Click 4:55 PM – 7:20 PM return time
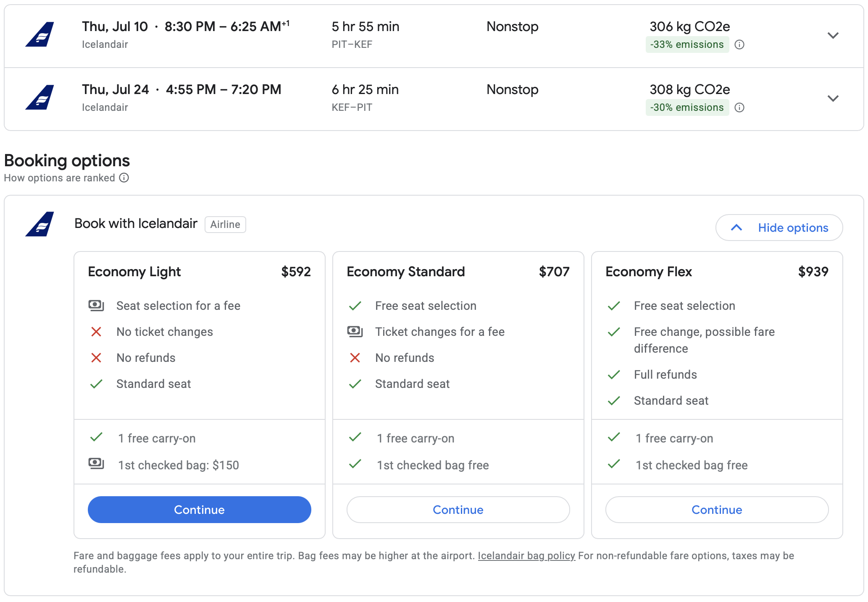868x602 pixels. tap(224, 89)
